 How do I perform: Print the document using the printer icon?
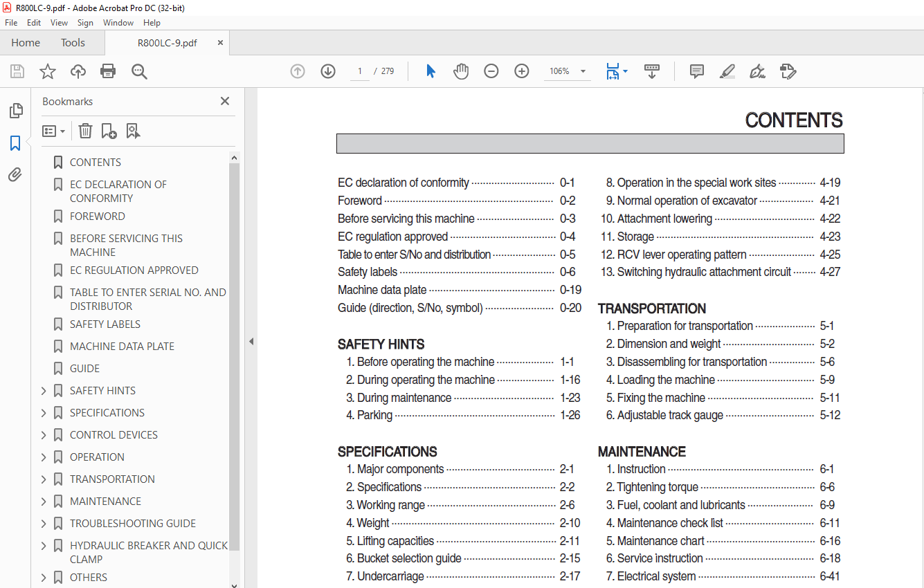(x=108, y=71)
